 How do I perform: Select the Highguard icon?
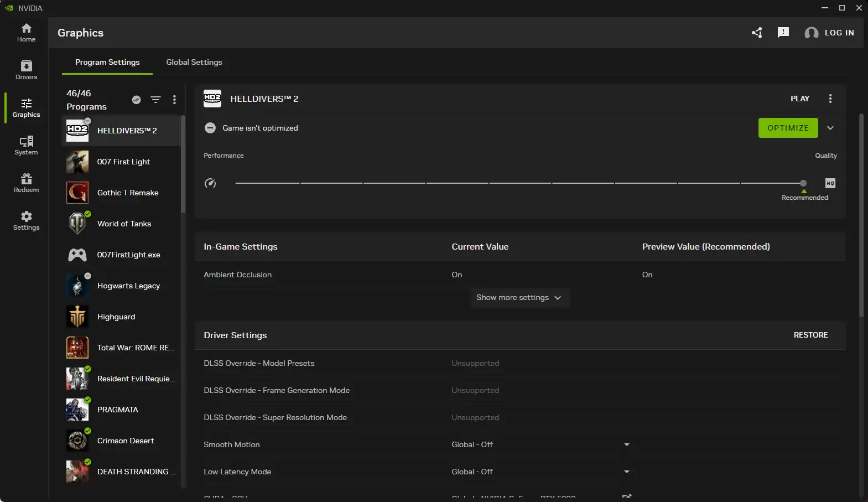[x=77, y=317]
